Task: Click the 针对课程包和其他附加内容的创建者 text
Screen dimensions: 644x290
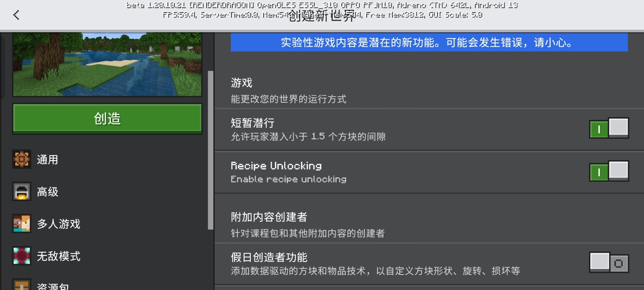Action: pos(308,234)
